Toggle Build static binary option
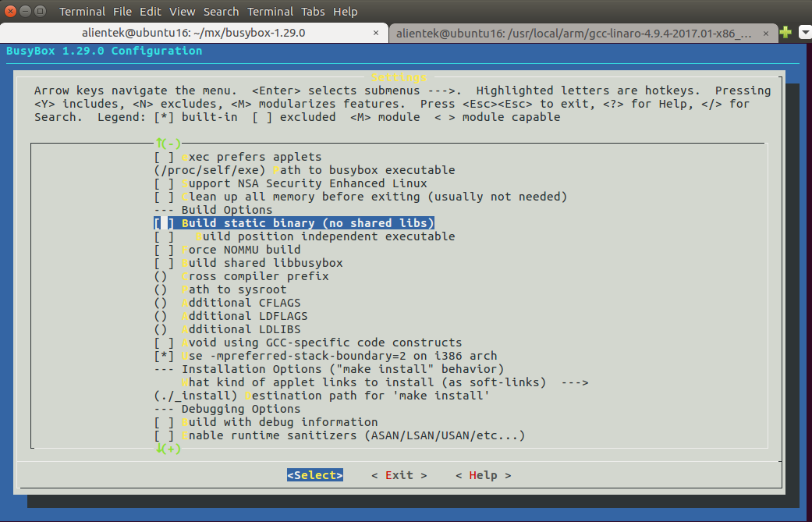The image size is (812, 522). 293,223
